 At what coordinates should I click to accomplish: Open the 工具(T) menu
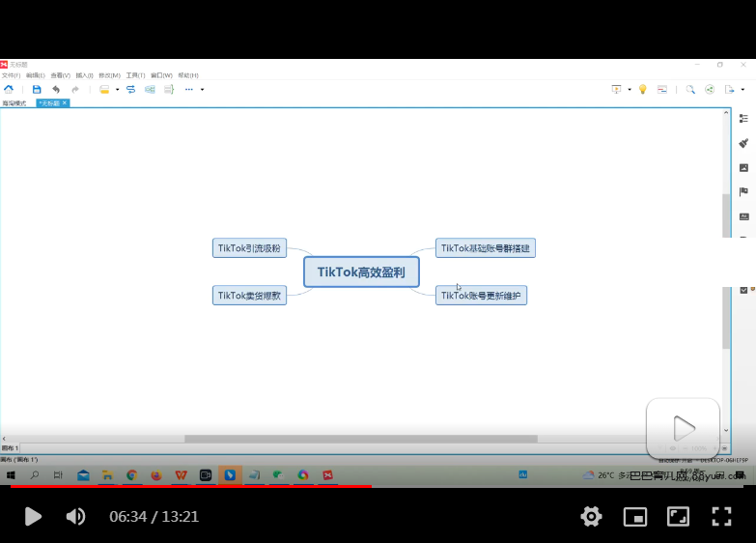[135, 75]
